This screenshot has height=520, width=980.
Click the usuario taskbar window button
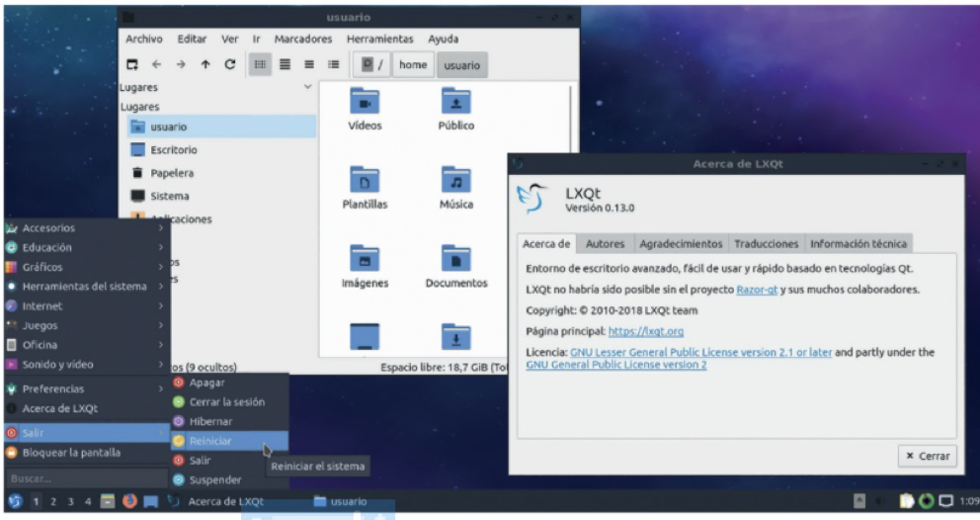(x=341, y=501)
